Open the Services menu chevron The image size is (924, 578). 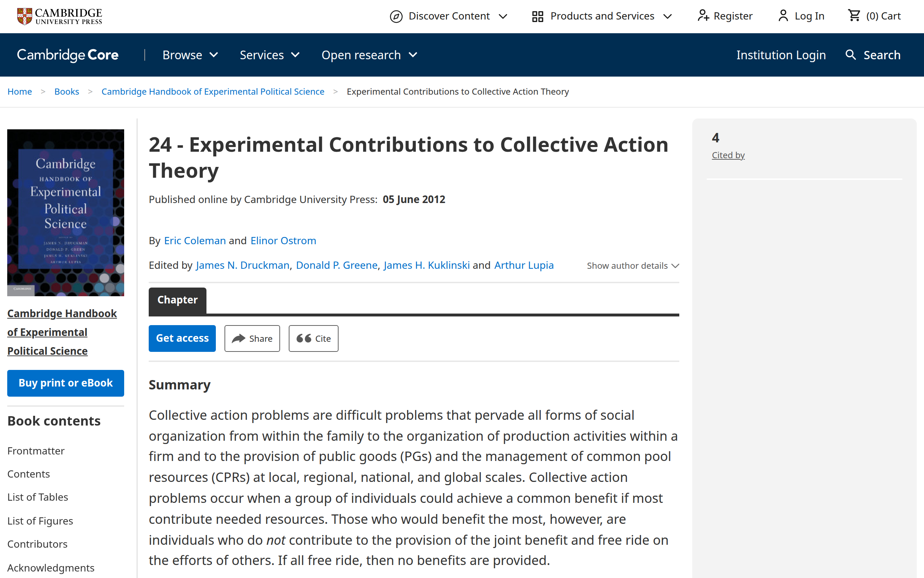coord(296,55)
